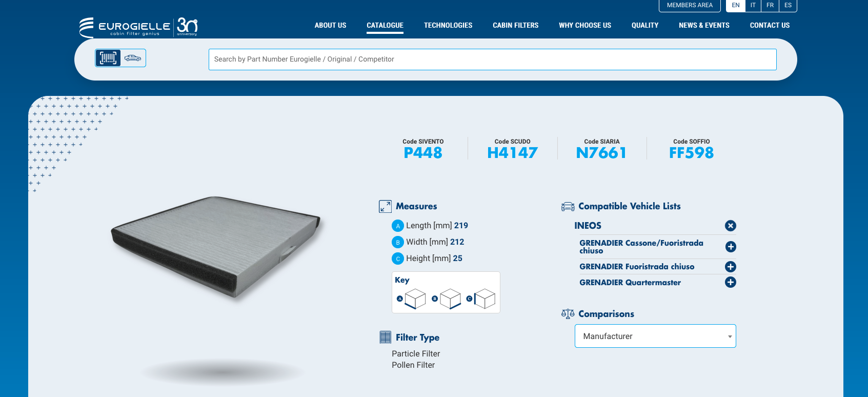The image size is (868, 397).
Task: Open CABIN FILTERS section
Action: point(515,25)
